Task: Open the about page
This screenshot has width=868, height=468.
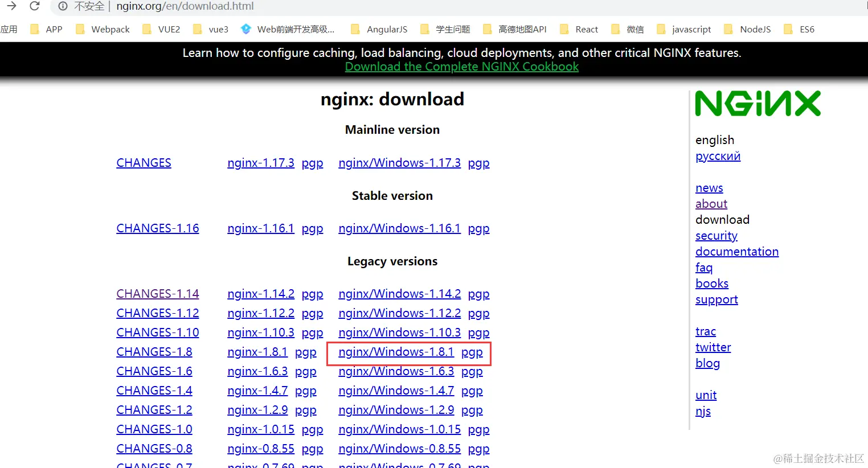Action: click(x=711, y=204)
